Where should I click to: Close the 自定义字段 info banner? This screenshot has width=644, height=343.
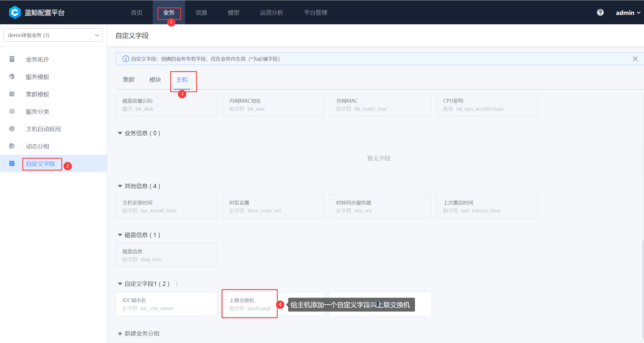click(635, 59)
